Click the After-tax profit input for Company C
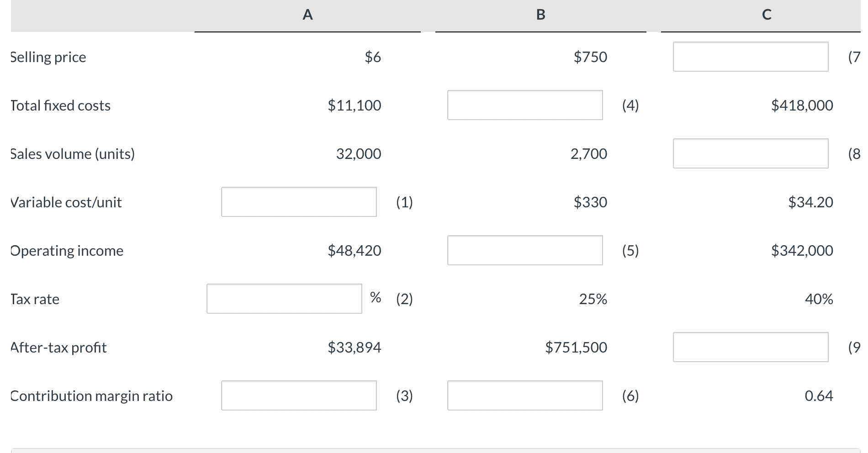868x453 pixels. point(750,348)
